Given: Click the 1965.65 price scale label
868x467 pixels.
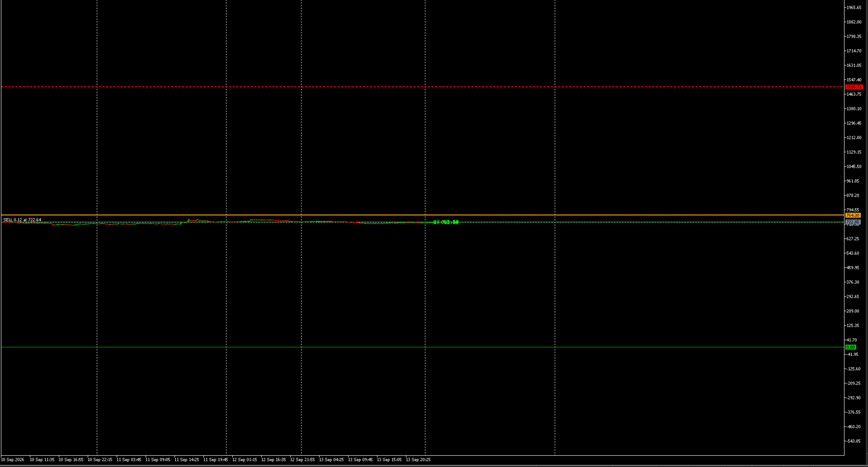Looking at the screenshot, I should 854,8.
